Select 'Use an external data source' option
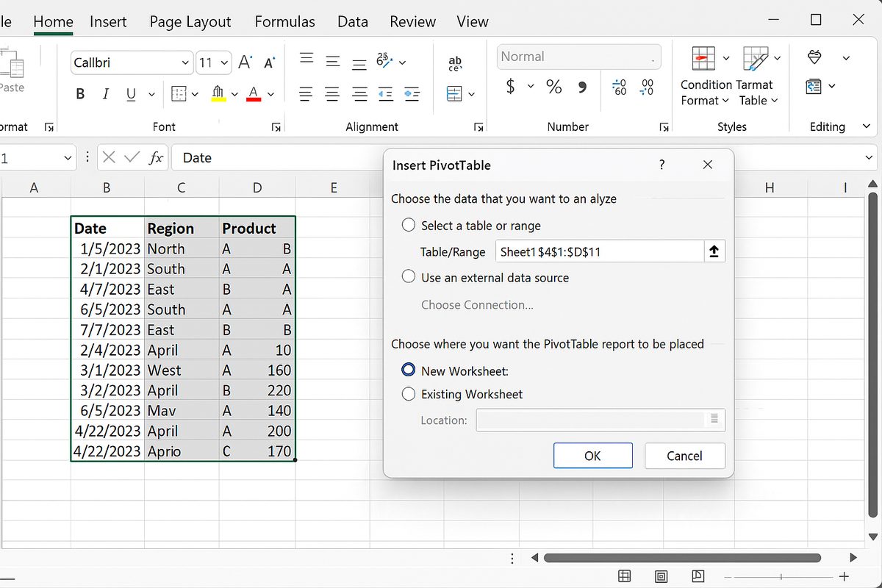This screenshot has width=882, height=588. click(x=409, y=277)
